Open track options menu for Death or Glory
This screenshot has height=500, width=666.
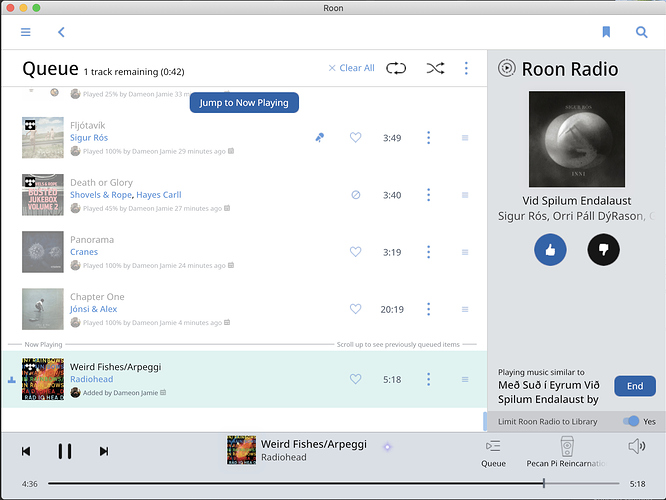(428, 195)
